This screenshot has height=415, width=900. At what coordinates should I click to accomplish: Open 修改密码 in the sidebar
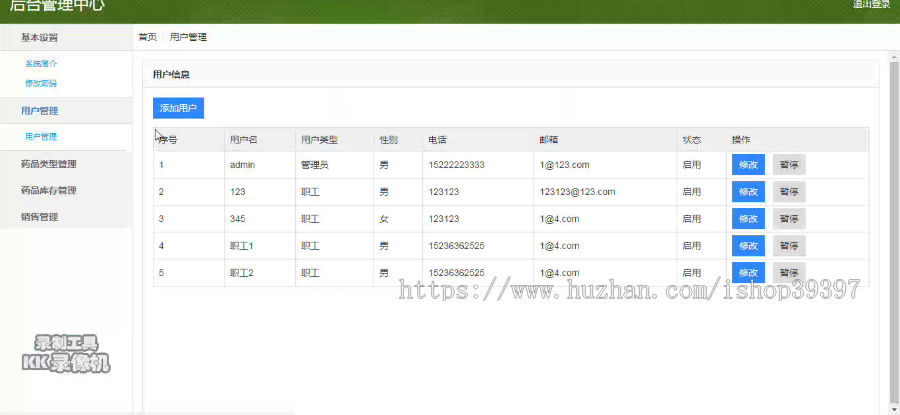click(41, 83)
